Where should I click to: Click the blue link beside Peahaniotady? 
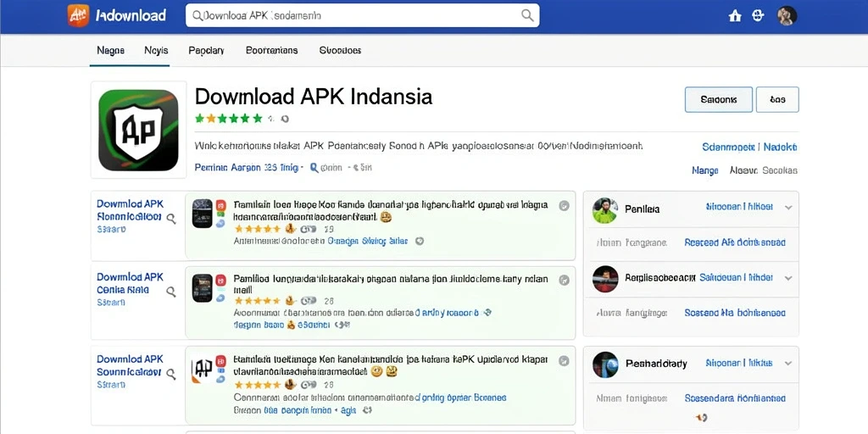(x=739, y=363)
